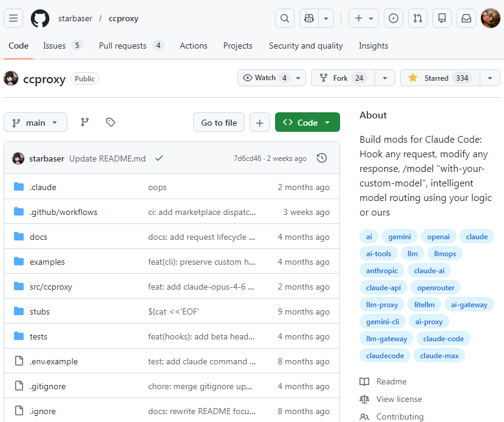This screenshot has width=504, height=422.
Task: Open the tests folder
Action: 38,336
